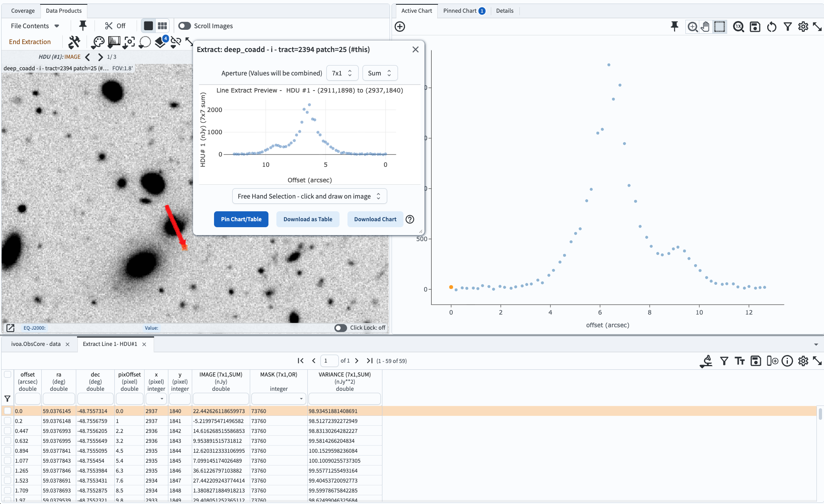This screenshot has width=824, height=504.
Task: Check the row with offset 0.447
Action: (x=8, y=431)
